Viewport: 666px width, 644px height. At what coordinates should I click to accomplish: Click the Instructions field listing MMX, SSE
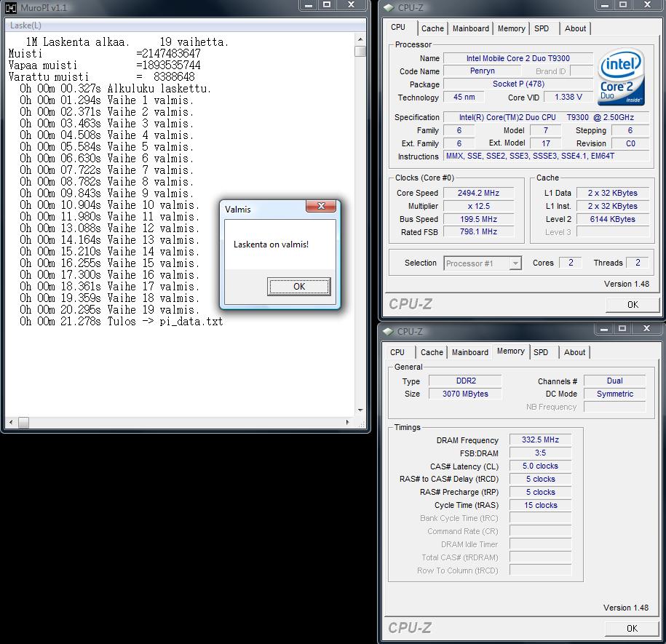[546, 156]
